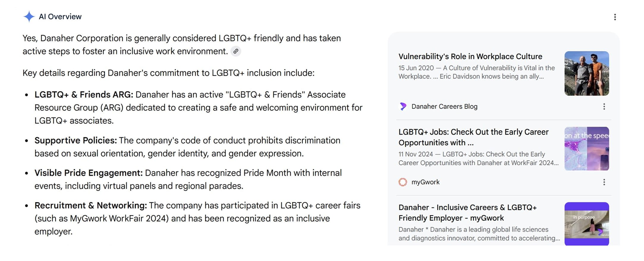Open more options for Danaher Careers Blog result
This screenshot has height=261, width=644.
(x=604, y=106)
